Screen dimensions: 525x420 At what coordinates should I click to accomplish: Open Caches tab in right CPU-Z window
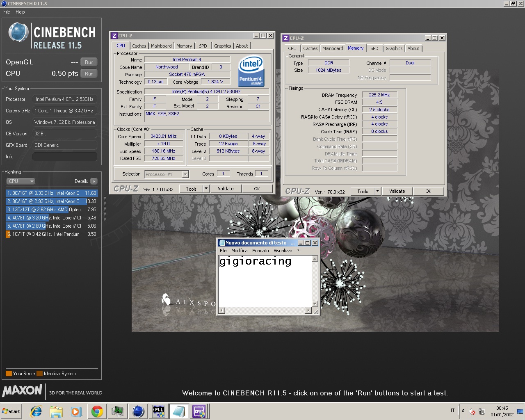[x=310, y=48]
